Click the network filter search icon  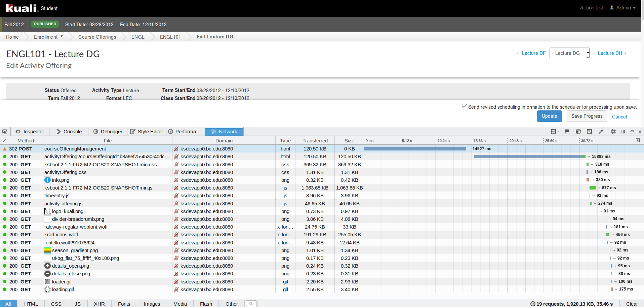(x=251, y=304)
